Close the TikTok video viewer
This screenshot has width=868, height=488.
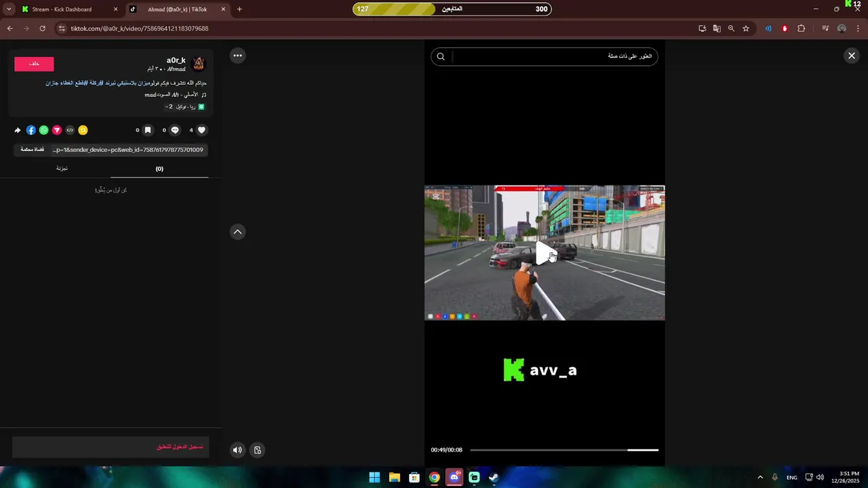(852, 56)
